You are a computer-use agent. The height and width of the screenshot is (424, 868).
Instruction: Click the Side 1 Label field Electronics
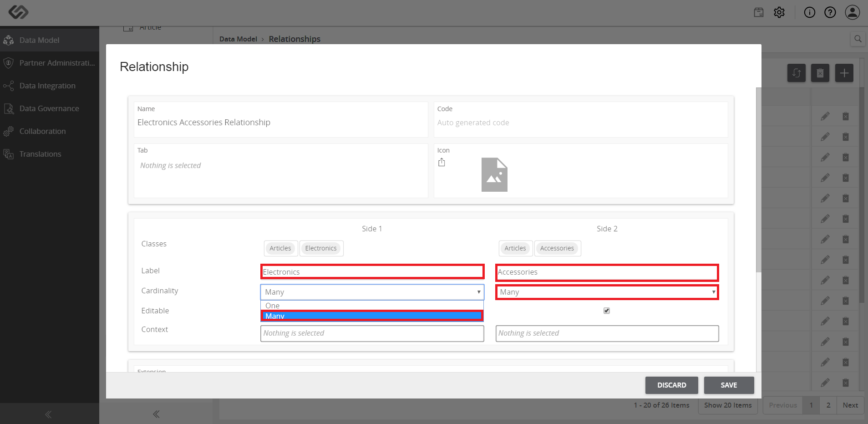click(x=372, y=272)
